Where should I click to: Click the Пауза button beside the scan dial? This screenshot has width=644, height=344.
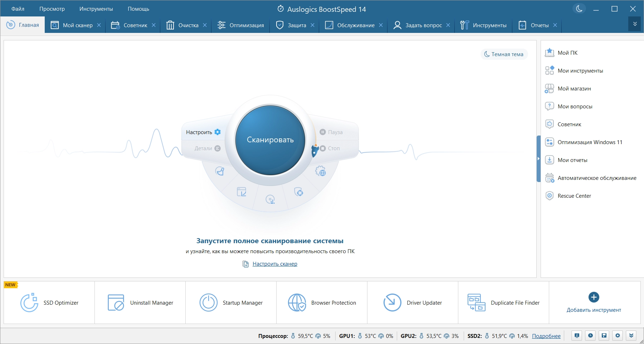click(331, 132)
